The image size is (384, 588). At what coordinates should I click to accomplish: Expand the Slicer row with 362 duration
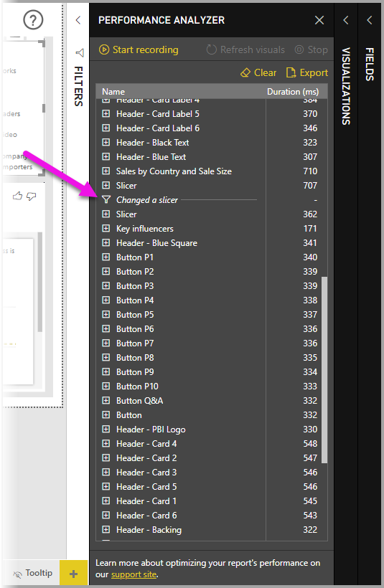[x=106, y=214]
